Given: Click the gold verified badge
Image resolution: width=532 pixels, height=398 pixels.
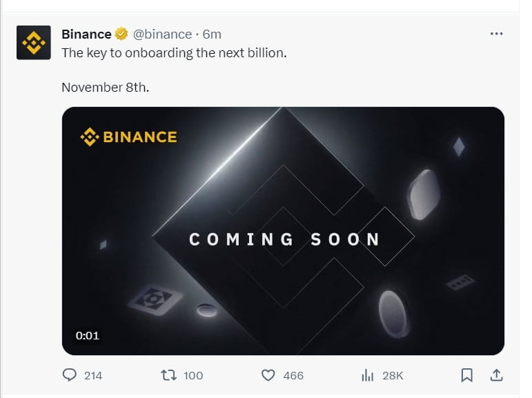Looking at the screenshot, I should pos(121,34).
